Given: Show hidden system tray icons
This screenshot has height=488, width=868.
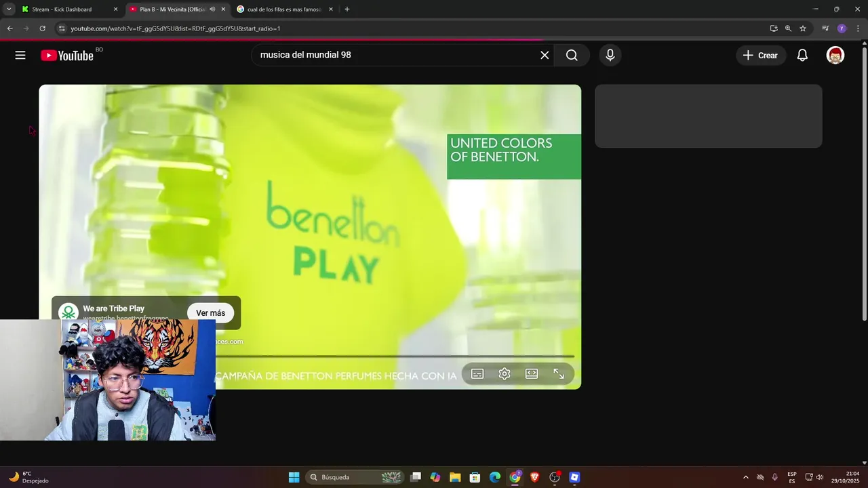Looking at the screenshot, I should [746, 477].
